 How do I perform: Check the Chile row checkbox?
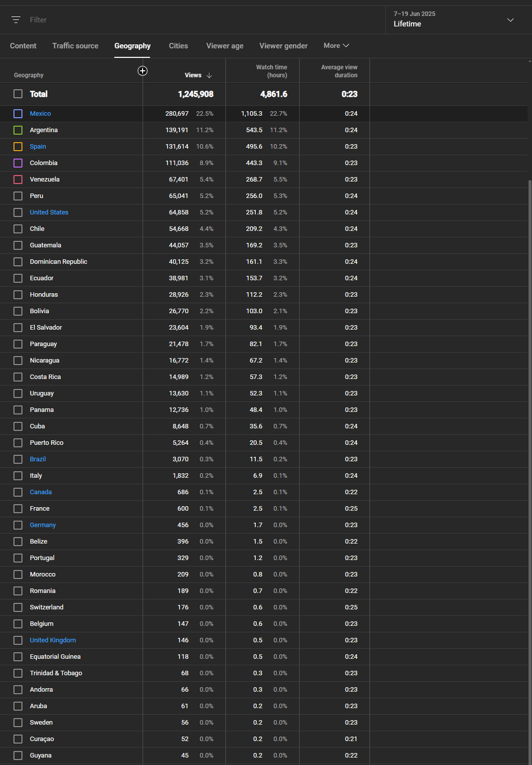pyautogui.click(x=18, y=229)
